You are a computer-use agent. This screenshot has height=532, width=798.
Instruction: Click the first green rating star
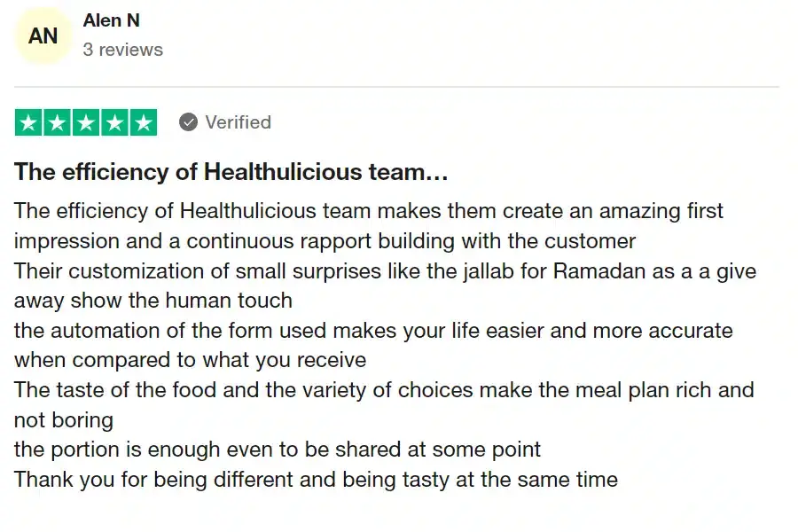point(29,122)
